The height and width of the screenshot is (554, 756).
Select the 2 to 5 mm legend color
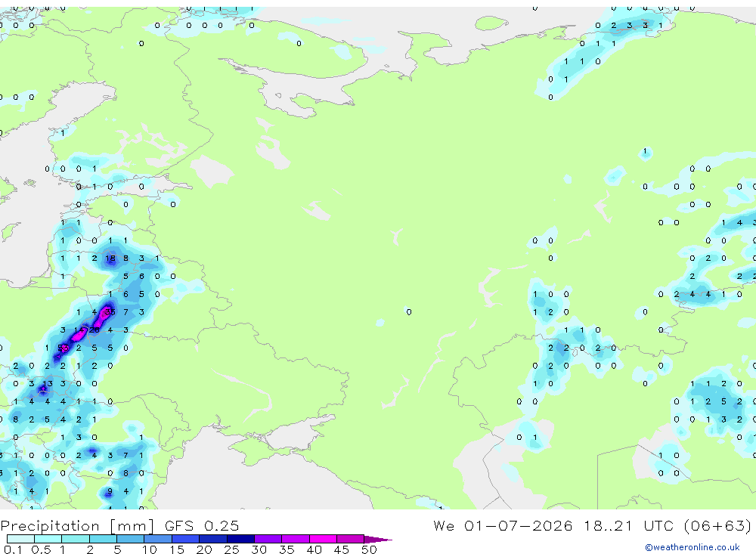(103, 539)
